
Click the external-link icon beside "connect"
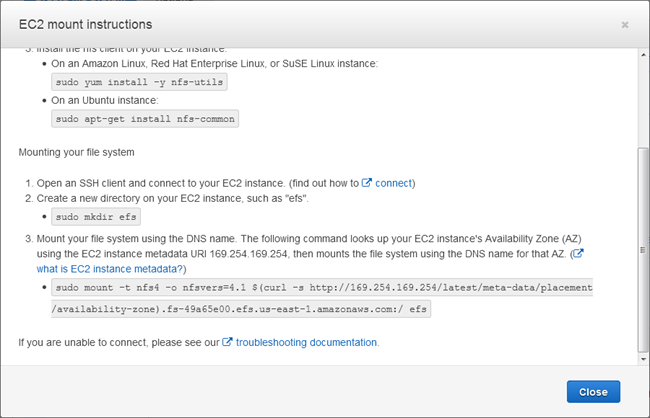[367, 183]
